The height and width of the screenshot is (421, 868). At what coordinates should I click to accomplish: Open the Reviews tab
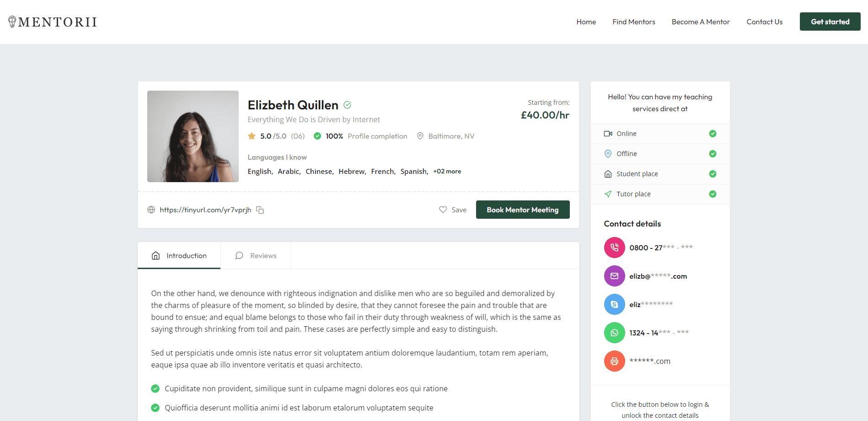[256, 256]
